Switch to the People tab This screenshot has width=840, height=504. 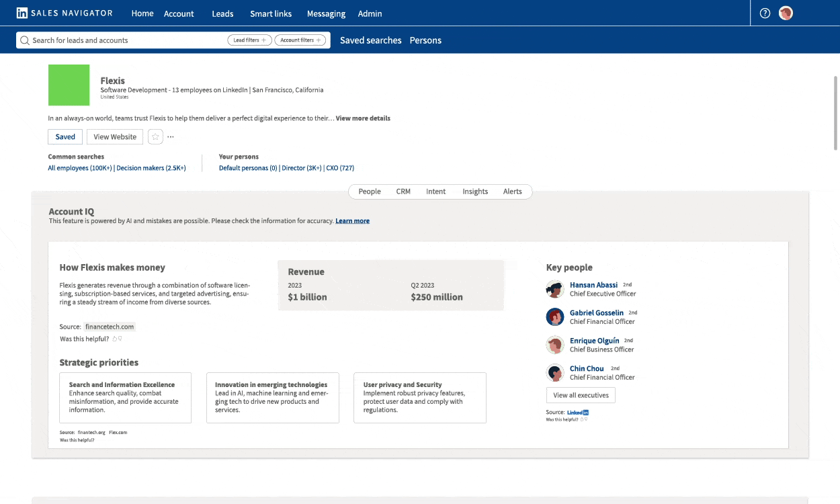point(370,192)
